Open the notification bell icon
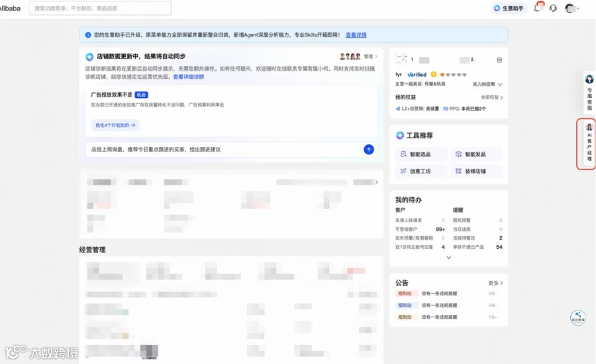596x364 pixels. click(538, 7)
